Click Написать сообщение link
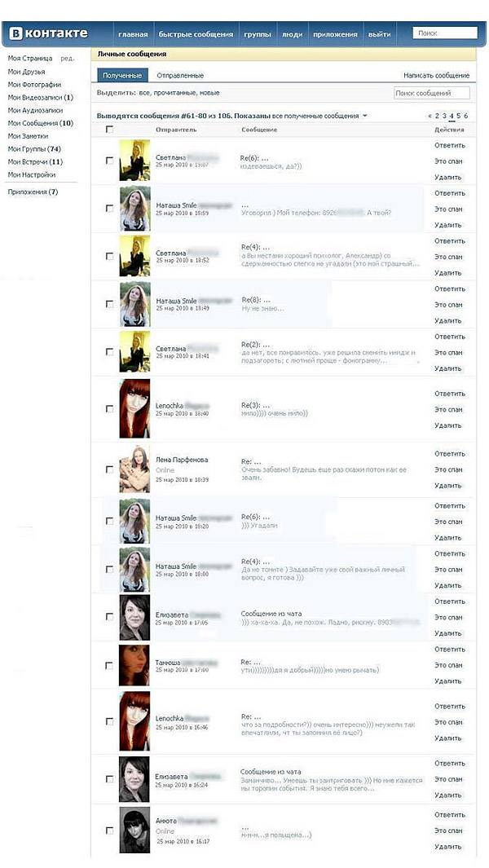The image size is (489, 868). tap(436, 75)
